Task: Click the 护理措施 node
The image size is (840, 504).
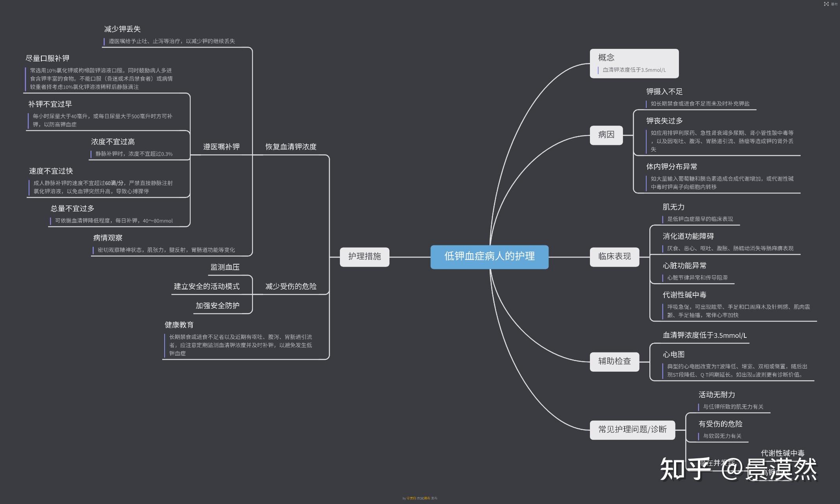Action: pos(364,257)
